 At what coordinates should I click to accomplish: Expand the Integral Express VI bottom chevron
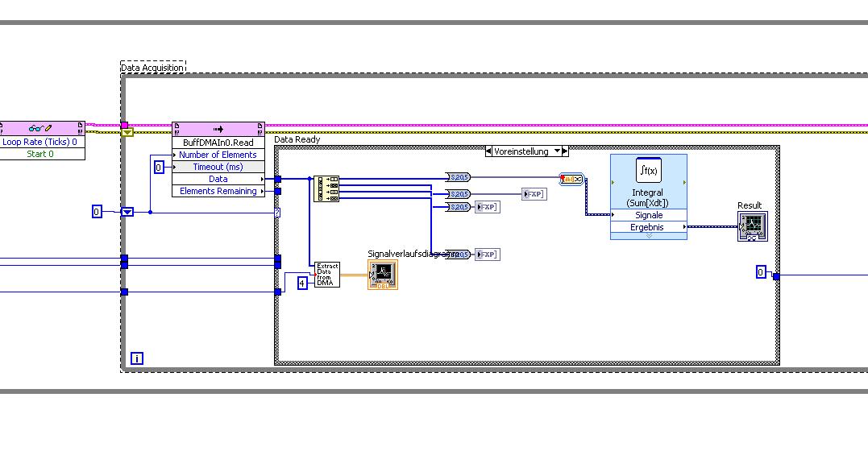point(649,236)
